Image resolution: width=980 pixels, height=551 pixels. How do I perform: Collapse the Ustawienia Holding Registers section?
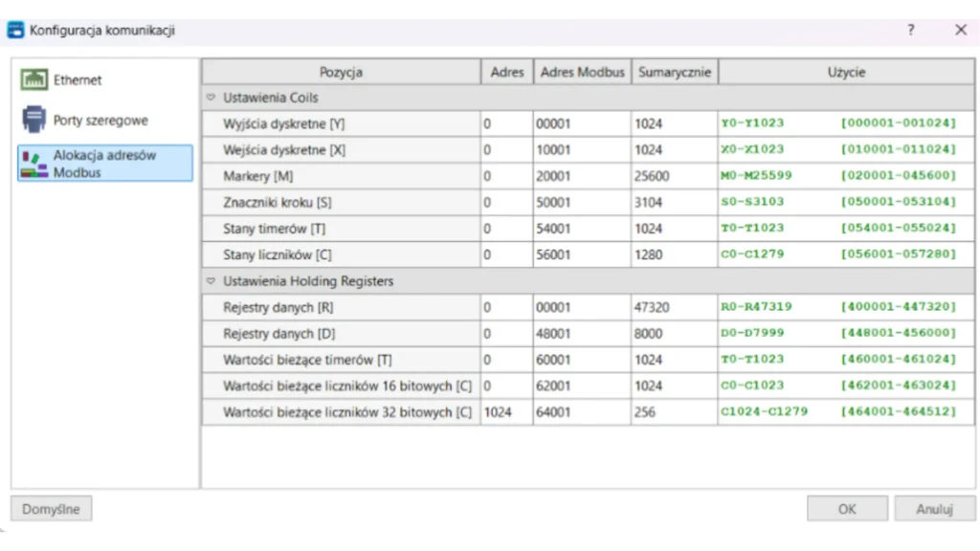point(211,281)
